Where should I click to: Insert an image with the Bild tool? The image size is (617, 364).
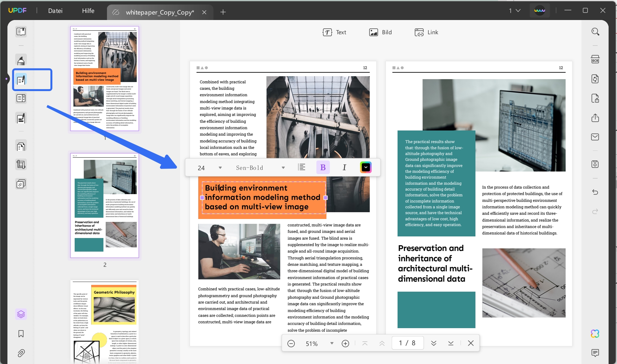click(380, 32)
